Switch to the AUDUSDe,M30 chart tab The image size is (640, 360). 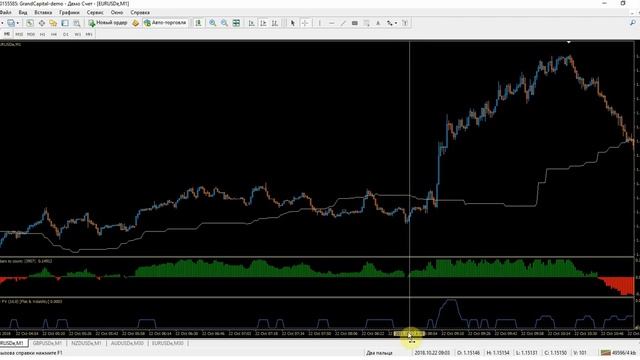click(x=127, y=343)
